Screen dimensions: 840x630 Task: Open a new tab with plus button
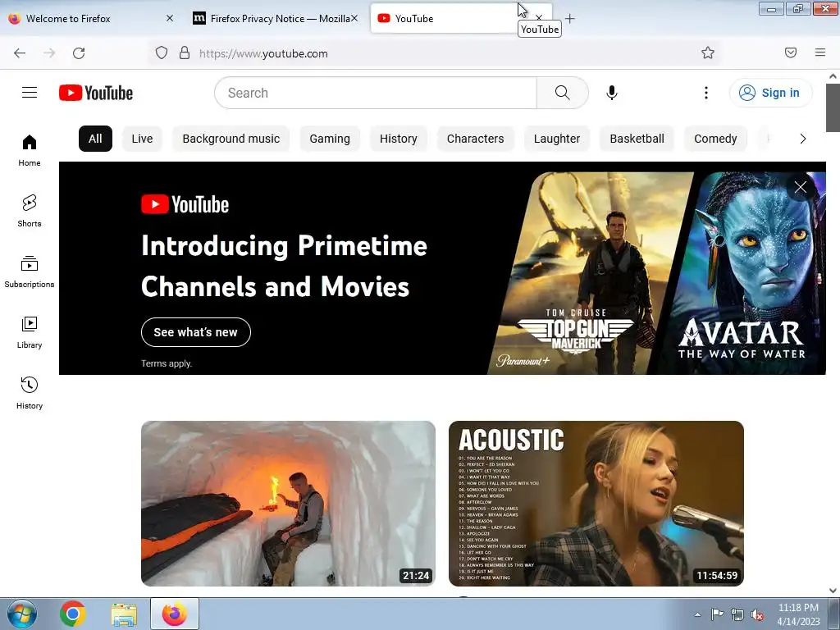(570, 18)
